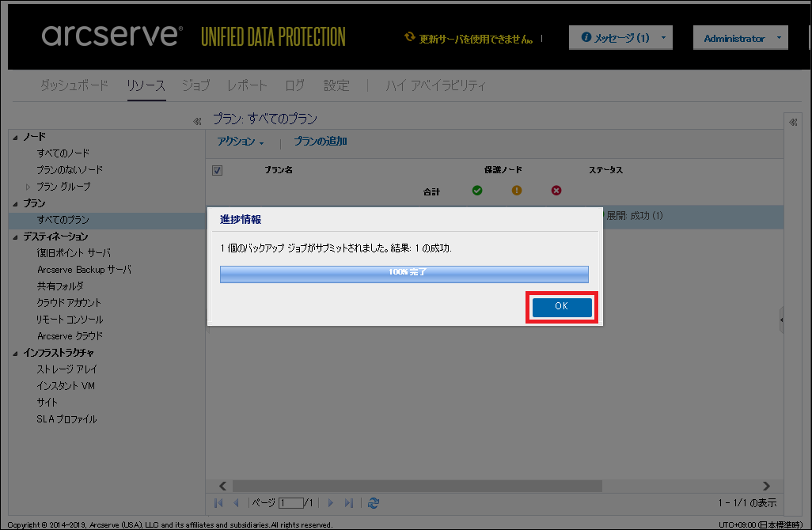Click the horizontal scrollbar thumb
This screenshot has width=812, height=530.
[x=417, y=486]
